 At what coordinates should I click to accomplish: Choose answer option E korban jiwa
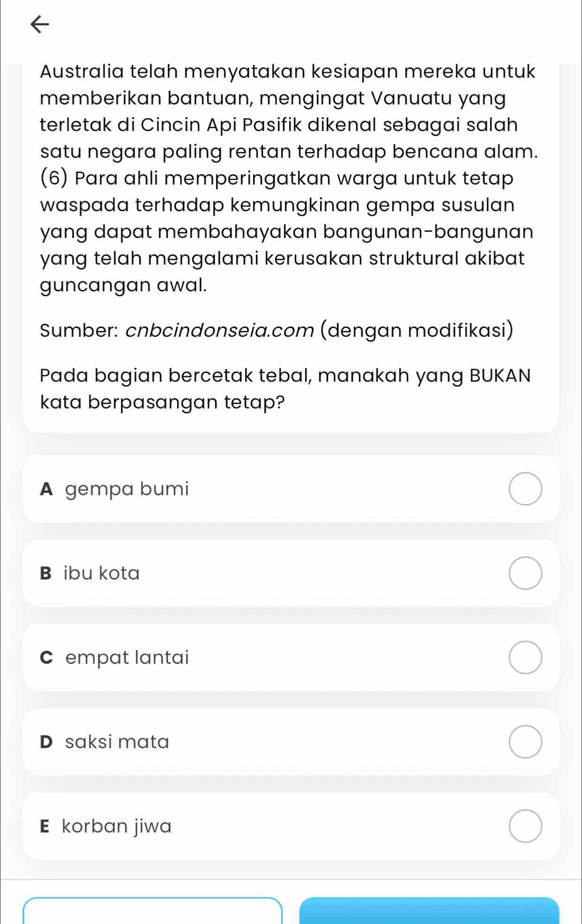click(x=290, y=826)
